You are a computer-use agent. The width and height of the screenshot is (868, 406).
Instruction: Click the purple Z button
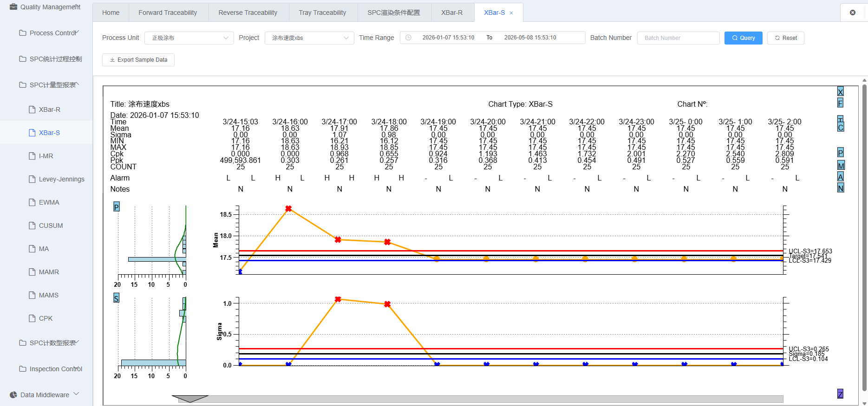click(840, 394)
